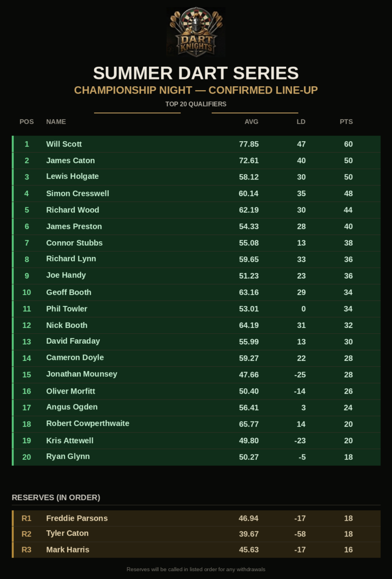
Task: Select Will Scott's row
Action: point(196,144)
